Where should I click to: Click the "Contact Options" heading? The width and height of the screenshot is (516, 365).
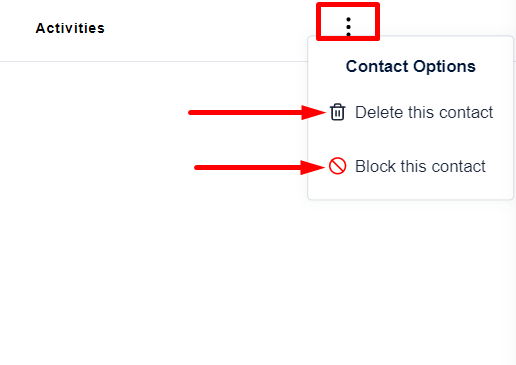(410, 66)
